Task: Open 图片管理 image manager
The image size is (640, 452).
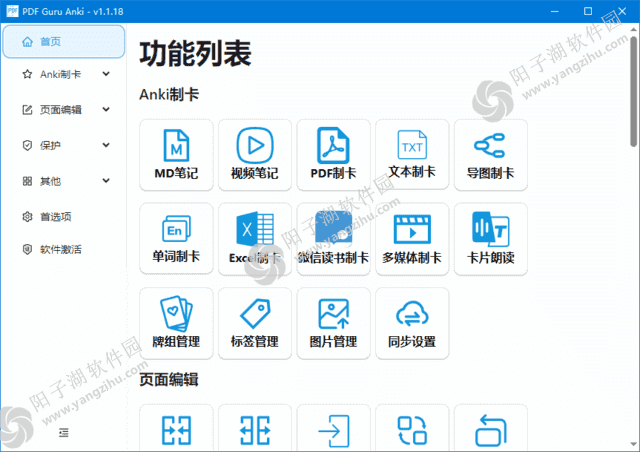Action: [333, 323]
